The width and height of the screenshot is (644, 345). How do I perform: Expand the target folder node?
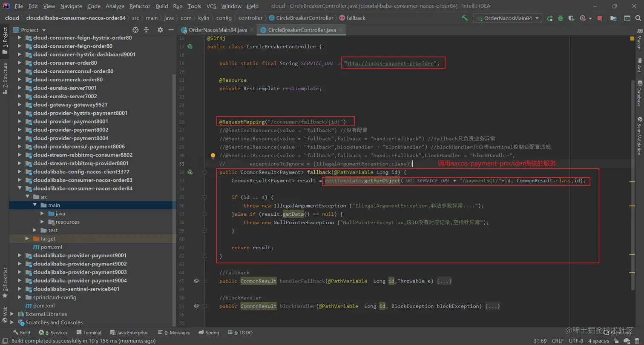tap(28, 239)
